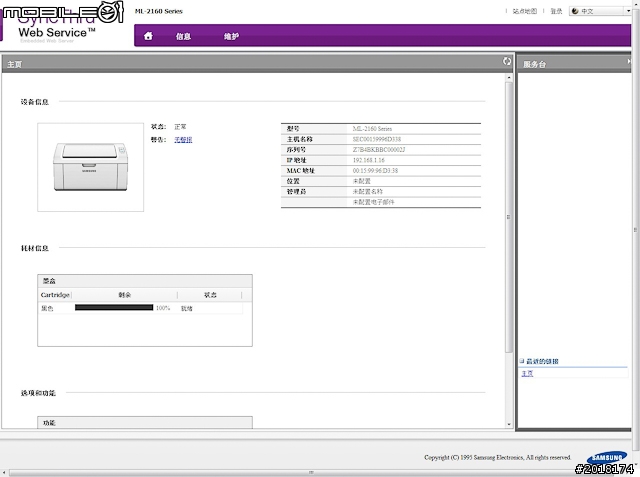
Task: Click the scroll down arrow of main panel
Action: point(509,424)
